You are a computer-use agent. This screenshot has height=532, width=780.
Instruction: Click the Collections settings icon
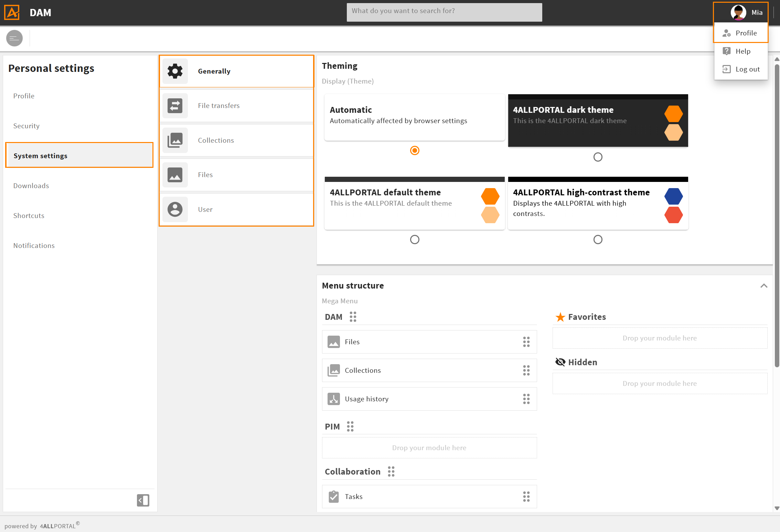(175, 140)
